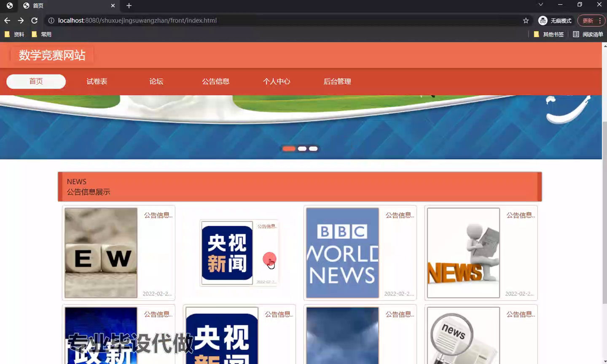Open the orange NEWS reader figure thumbnail

[x=463, y=253]
